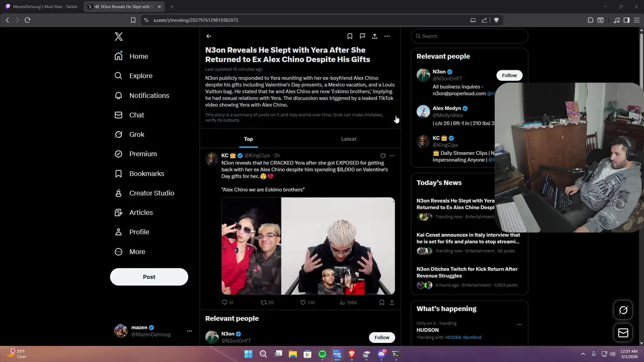Screen dimensions: 644x362
Task: Go to Profile in the sidebar
Action: click(131, 232)
